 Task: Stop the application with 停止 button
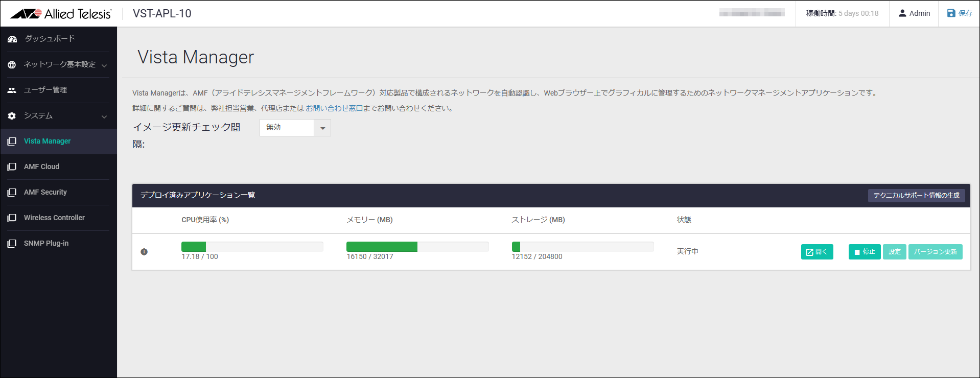(x=865, y=252)
